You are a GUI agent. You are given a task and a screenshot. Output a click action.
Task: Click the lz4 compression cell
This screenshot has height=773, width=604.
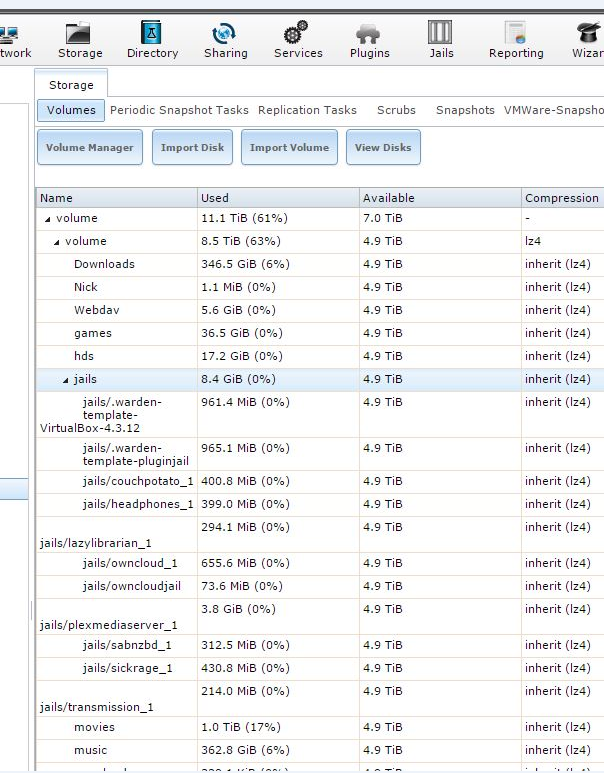(533, 241)
